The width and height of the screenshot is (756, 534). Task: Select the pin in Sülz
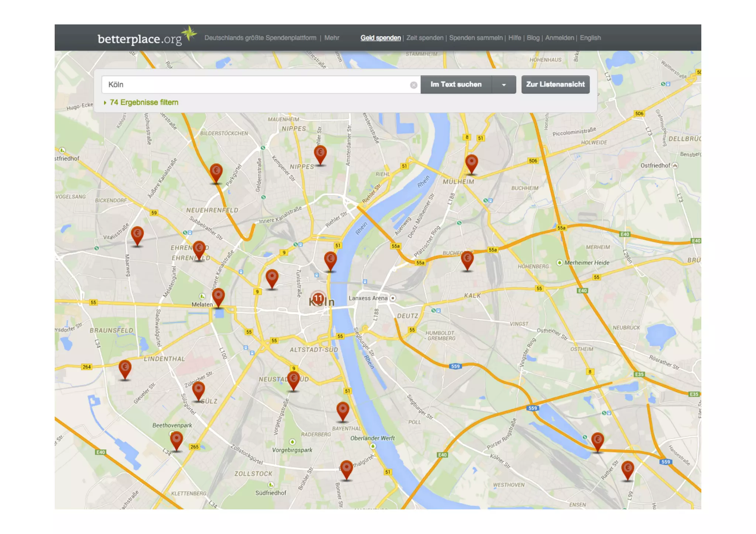coord(199,389)
